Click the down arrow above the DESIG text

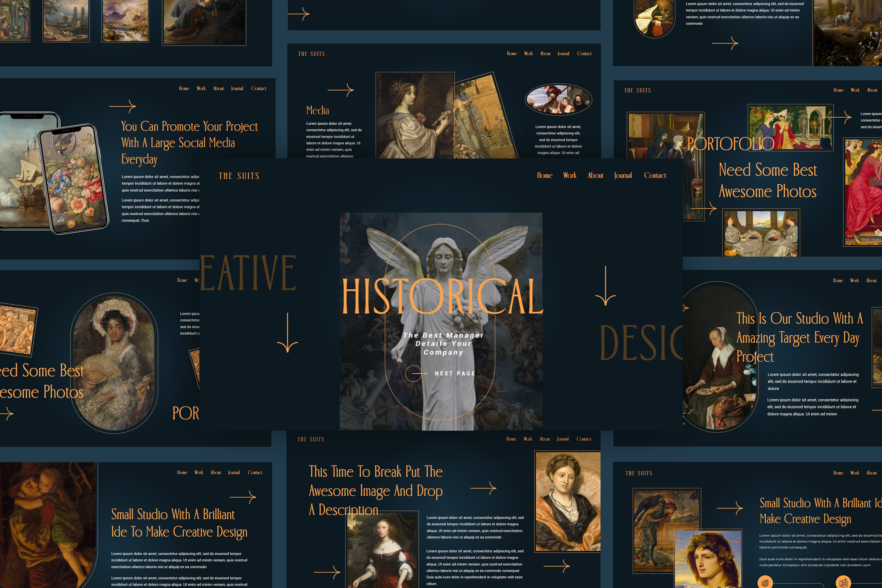point(605,286)
